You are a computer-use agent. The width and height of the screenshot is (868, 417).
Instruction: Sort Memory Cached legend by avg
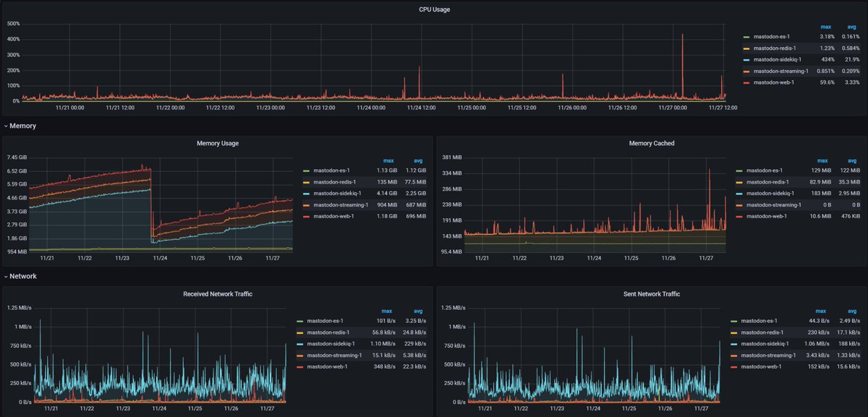(x=852, y=160)
